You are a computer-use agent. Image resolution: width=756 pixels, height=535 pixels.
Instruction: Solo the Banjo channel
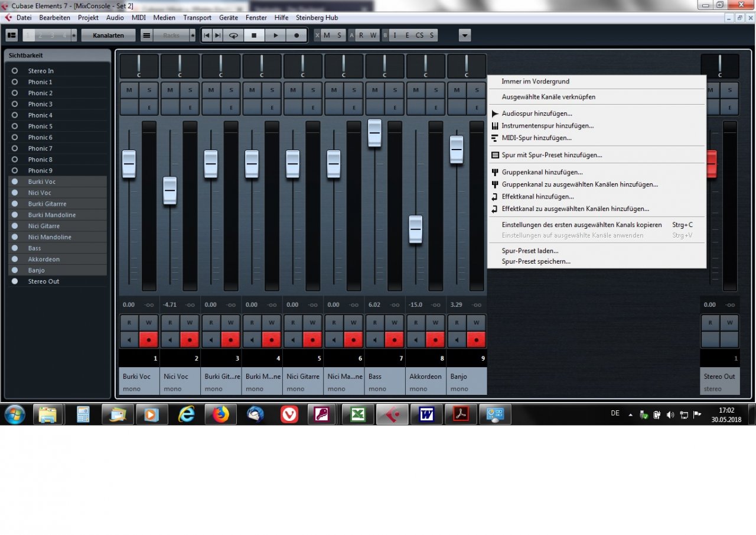tap(476, 90)
